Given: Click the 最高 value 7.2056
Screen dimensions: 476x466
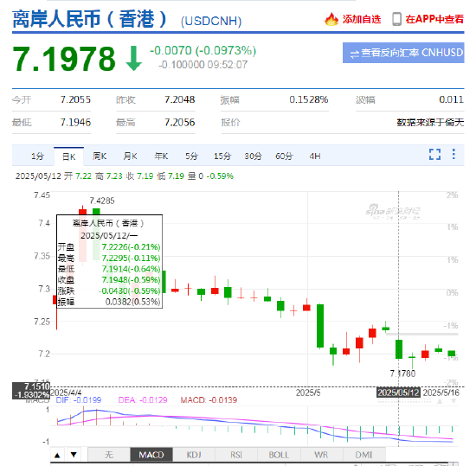Looking at the screenshot, I should [x=180, y=123].
